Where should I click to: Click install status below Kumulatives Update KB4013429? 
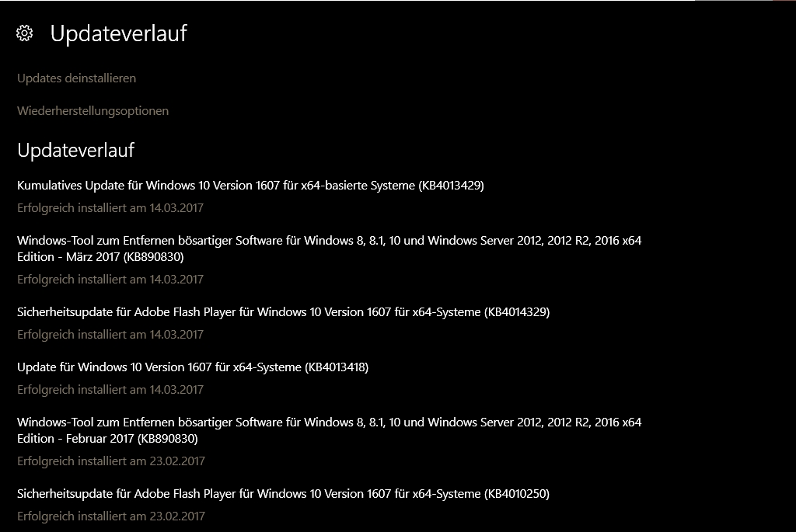[x=110, y=208]
